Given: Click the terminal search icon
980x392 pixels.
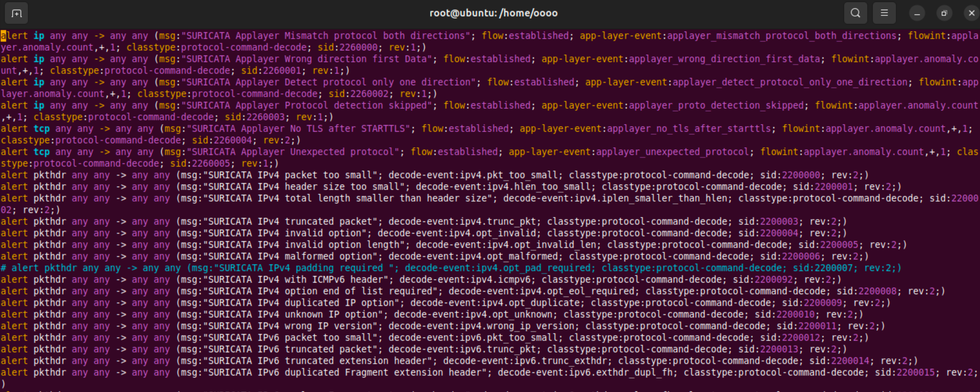Looking at the screenshot, I should pyautogui.click(x=855, y=13).
